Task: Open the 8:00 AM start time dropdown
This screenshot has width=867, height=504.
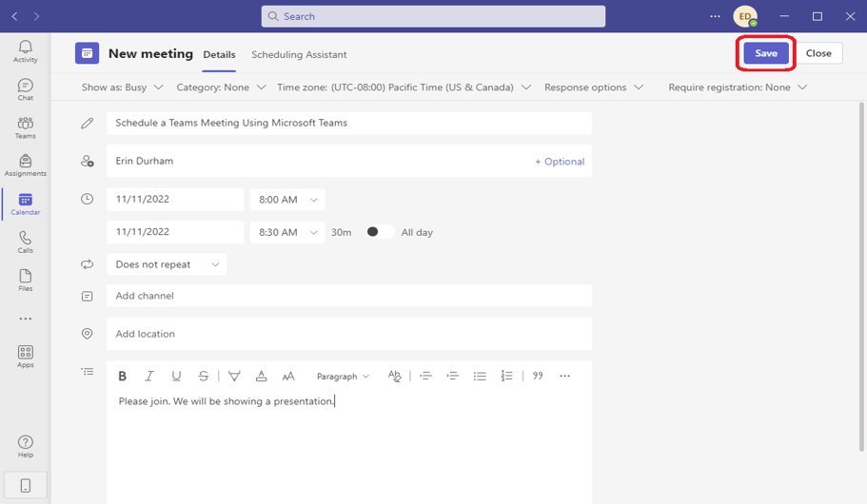Action: pyautogui.click(x=287, y=200)
